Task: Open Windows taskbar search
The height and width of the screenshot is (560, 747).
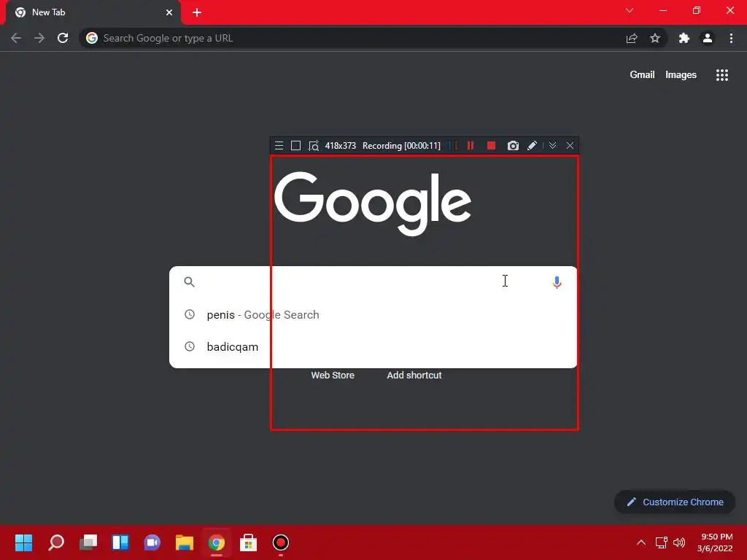Action: 56,542
